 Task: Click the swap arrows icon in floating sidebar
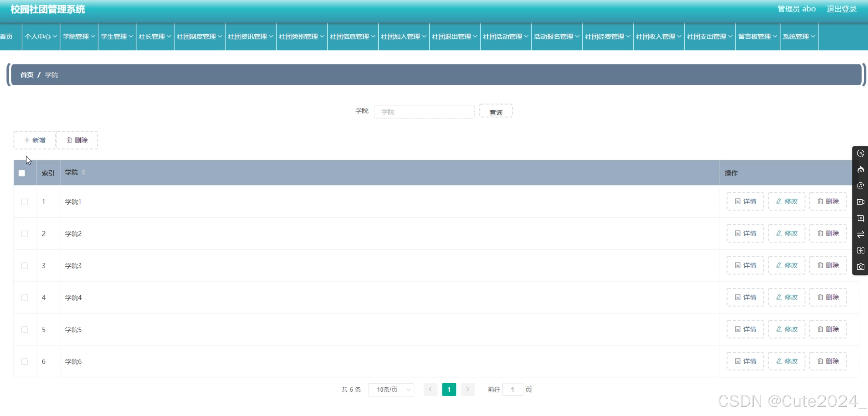[x=860, y=234]
